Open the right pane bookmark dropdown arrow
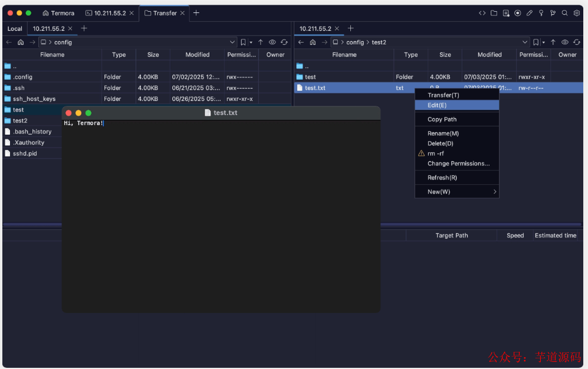Viewport: 588px width, 369px height. 543,43
